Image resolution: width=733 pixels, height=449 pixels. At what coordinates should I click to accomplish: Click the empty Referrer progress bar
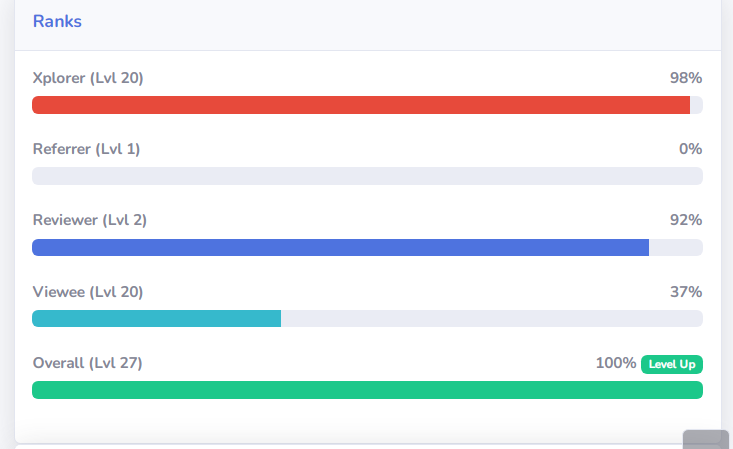tap(367, 176)
